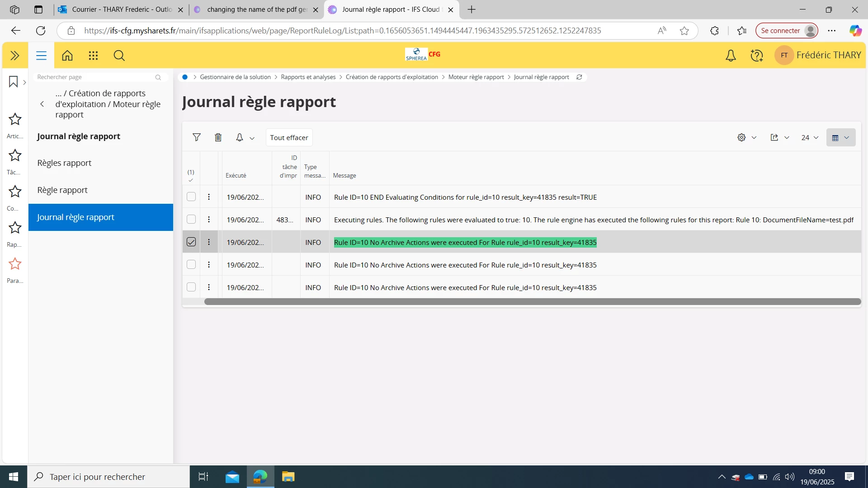The height and width of the screenshot is (488, 868).
Task: Open Moteur règle rapport breadcrumb
Action: click(476, 77)
